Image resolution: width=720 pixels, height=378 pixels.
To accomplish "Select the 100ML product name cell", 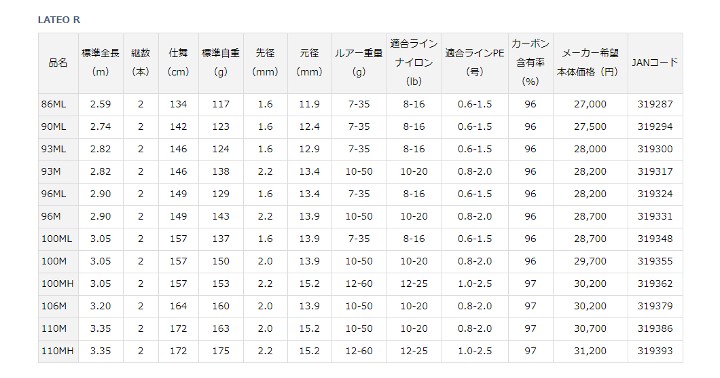I will coord(56,239).
